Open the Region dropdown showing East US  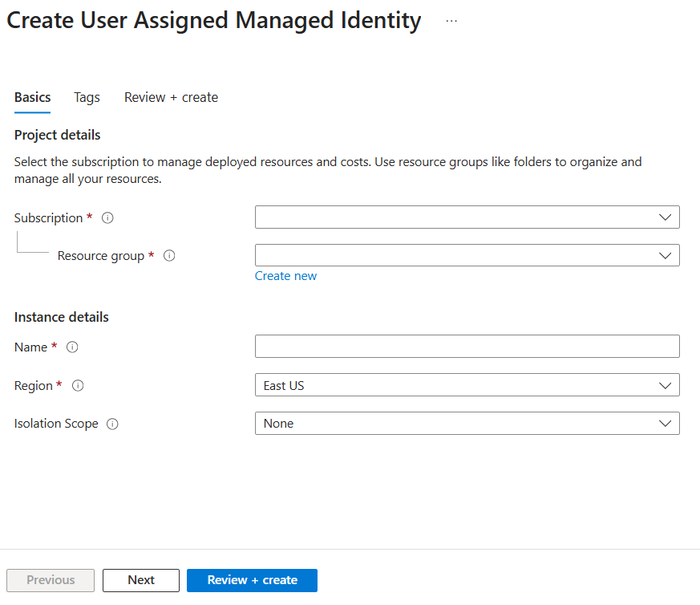(x=467, y=384)
